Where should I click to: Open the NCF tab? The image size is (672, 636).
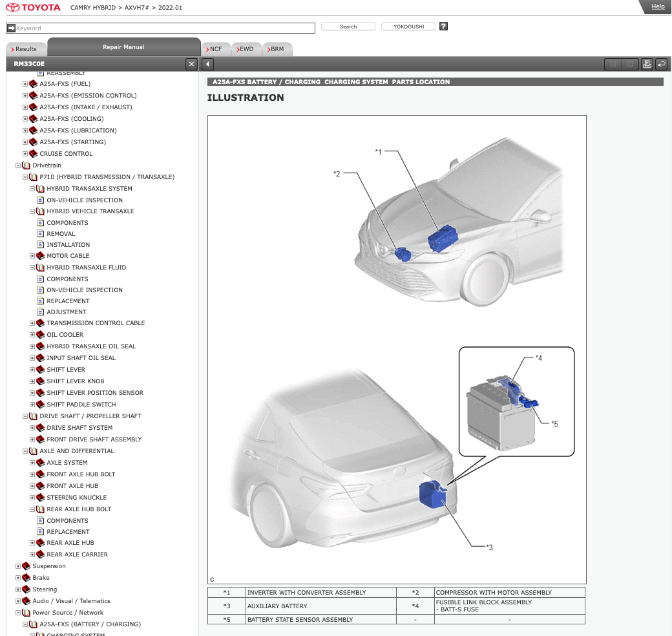click(215, 48)
